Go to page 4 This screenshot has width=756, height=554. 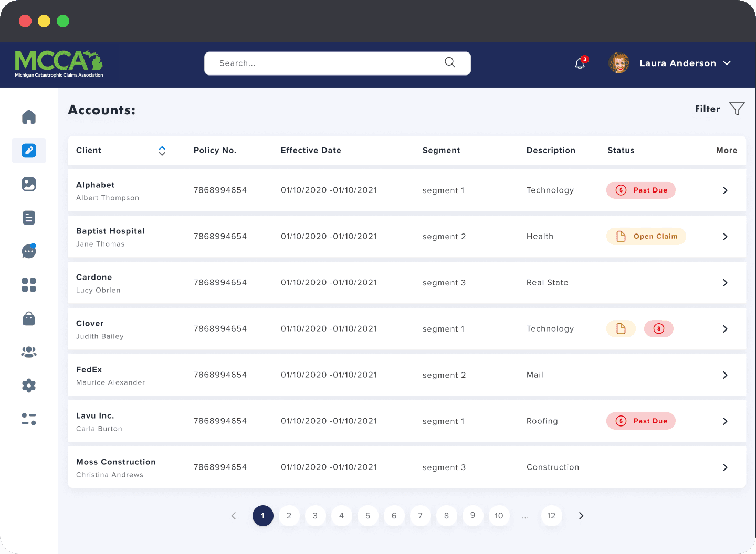342,516
